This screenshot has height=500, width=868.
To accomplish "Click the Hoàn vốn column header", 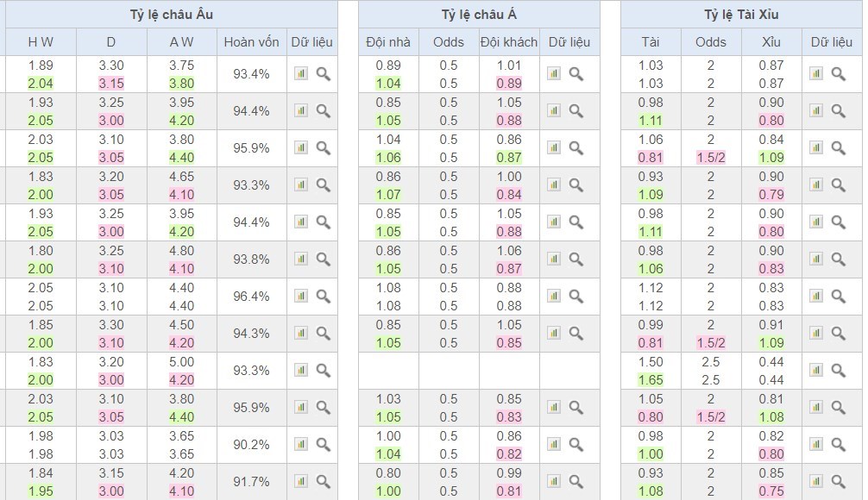I will (x=251, y=42).
